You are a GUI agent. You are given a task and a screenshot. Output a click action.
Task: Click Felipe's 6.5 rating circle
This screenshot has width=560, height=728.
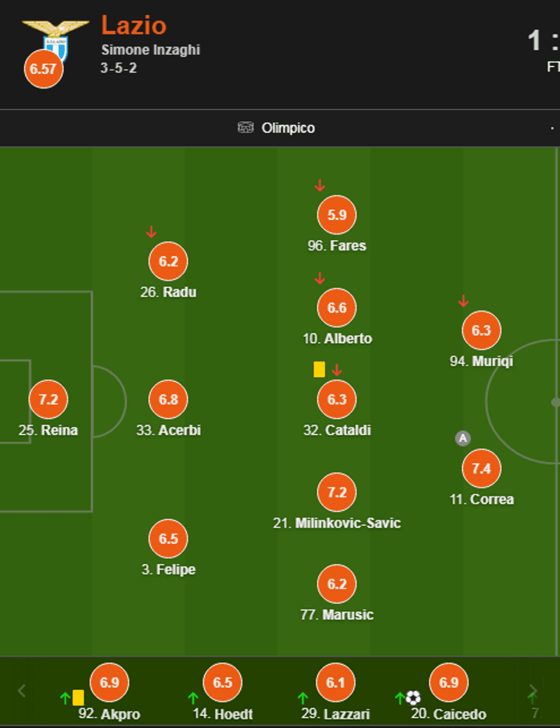point(169,539)
